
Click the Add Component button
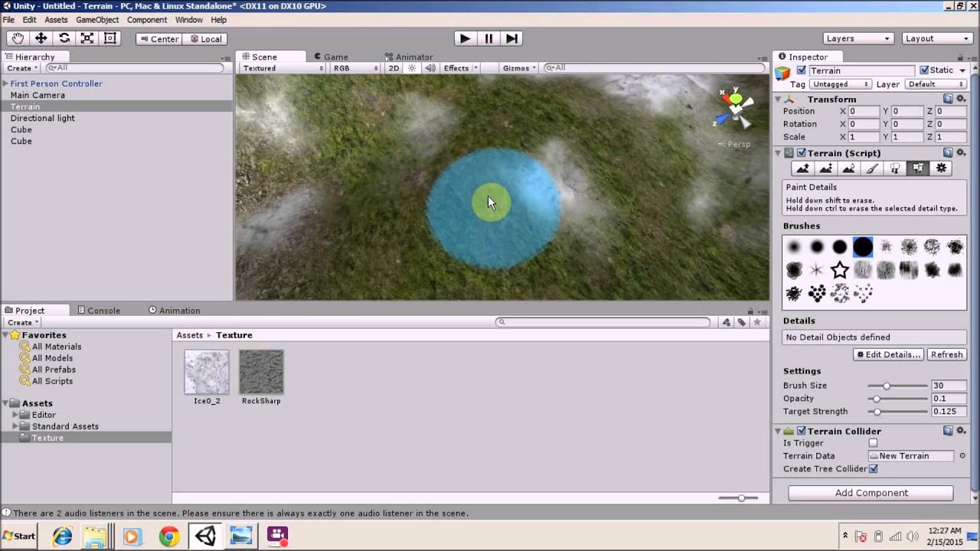click(871, 493)
